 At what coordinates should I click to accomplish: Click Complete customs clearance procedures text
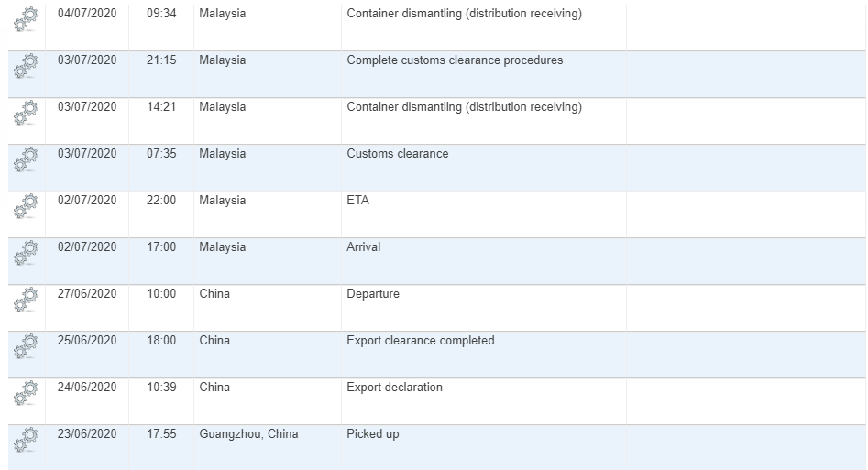pyautogui.click(x=455, y=60)
